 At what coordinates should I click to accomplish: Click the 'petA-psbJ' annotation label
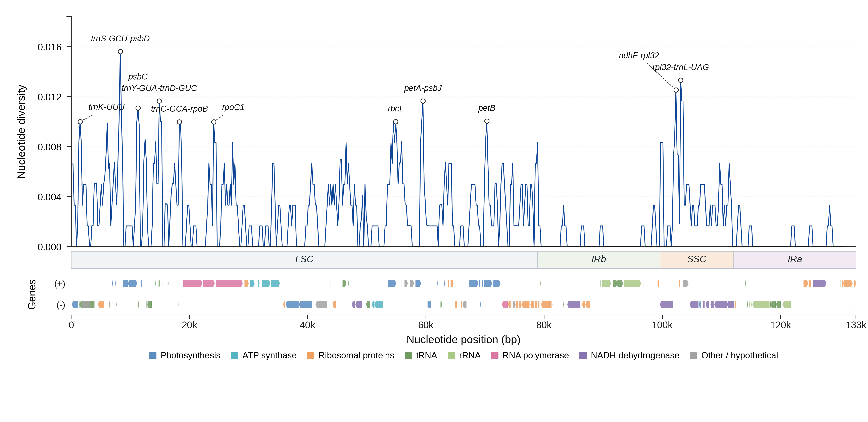(423, 88)
